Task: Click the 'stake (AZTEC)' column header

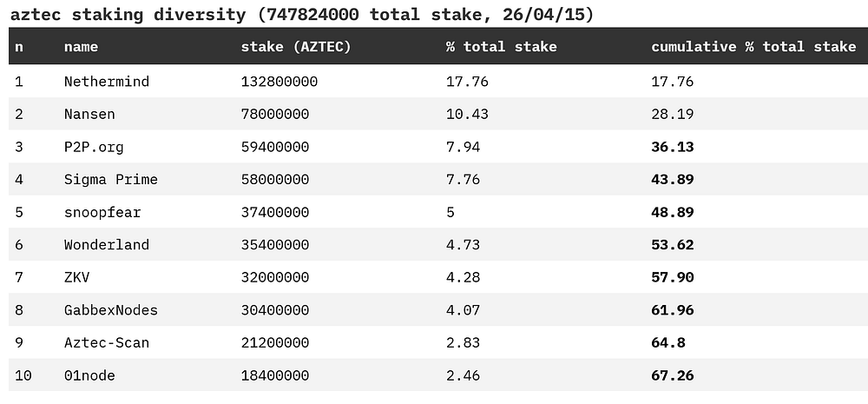Action: (x=295, y=47)
